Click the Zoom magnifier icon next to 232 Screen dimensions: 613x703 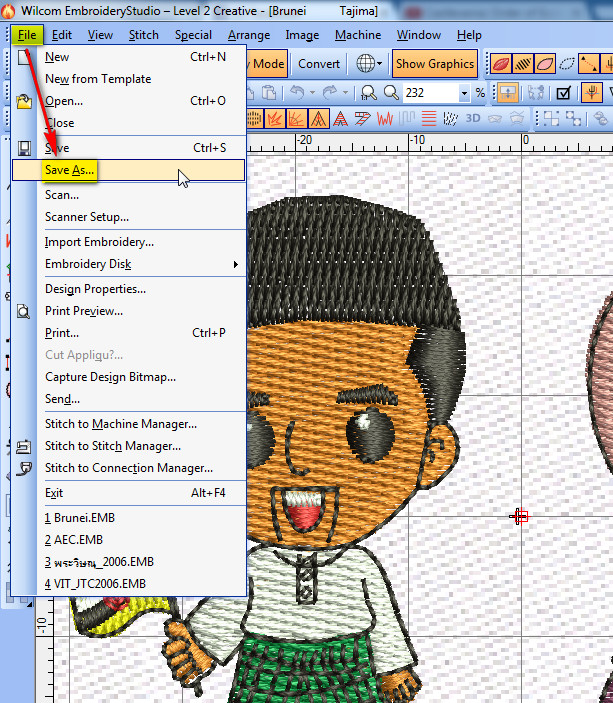click(x=391, y=93)
